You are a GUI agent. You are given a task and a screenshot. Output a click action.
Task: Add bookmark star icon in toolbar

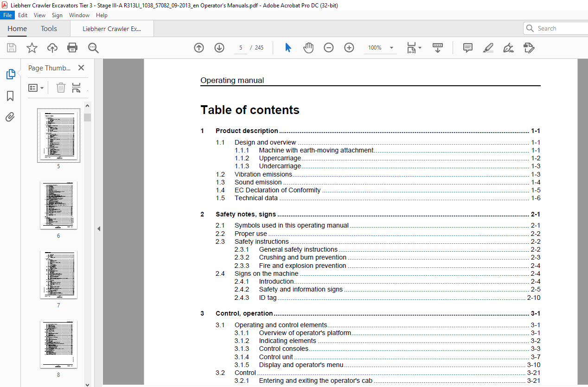point(32,48)
